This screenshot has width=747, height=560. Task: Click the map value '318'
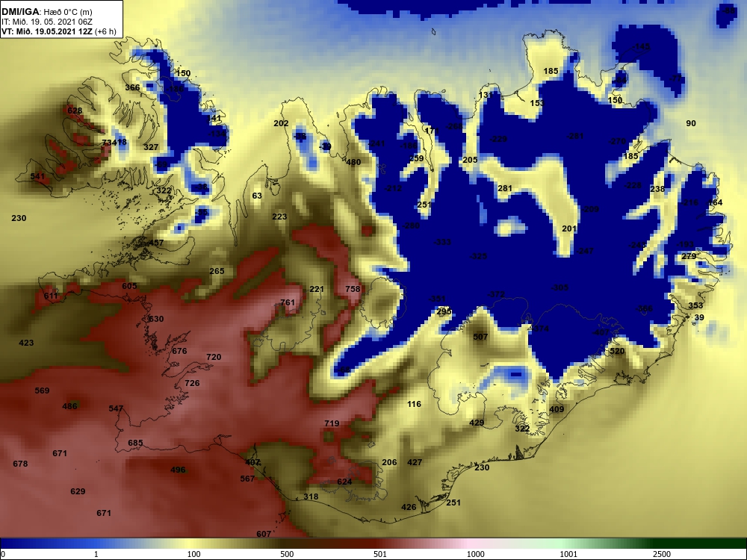tap(311, 497)
